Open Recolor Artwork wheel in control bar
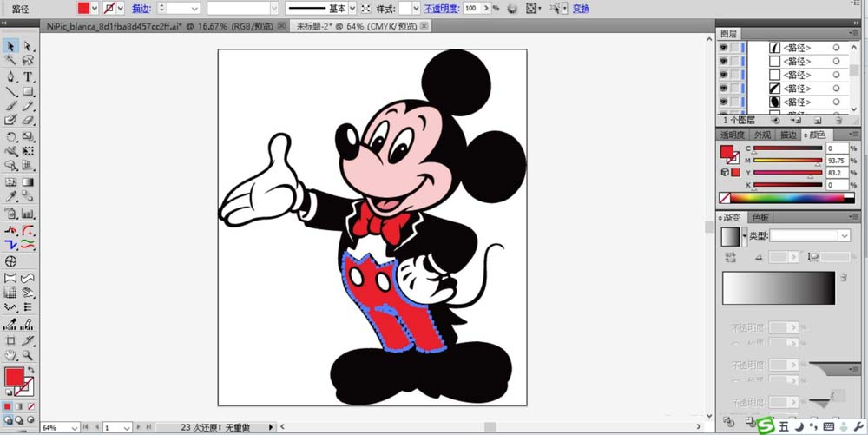This screenshot has height=435, width=868. click(511, 9)
